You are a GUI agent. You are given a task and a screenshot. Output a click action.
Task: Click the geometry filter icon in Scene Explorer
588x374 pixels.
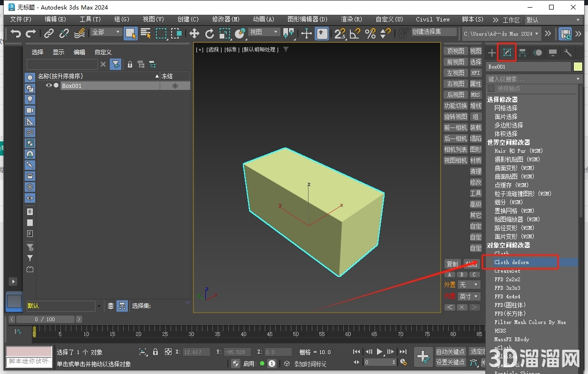tap(30, 78)
